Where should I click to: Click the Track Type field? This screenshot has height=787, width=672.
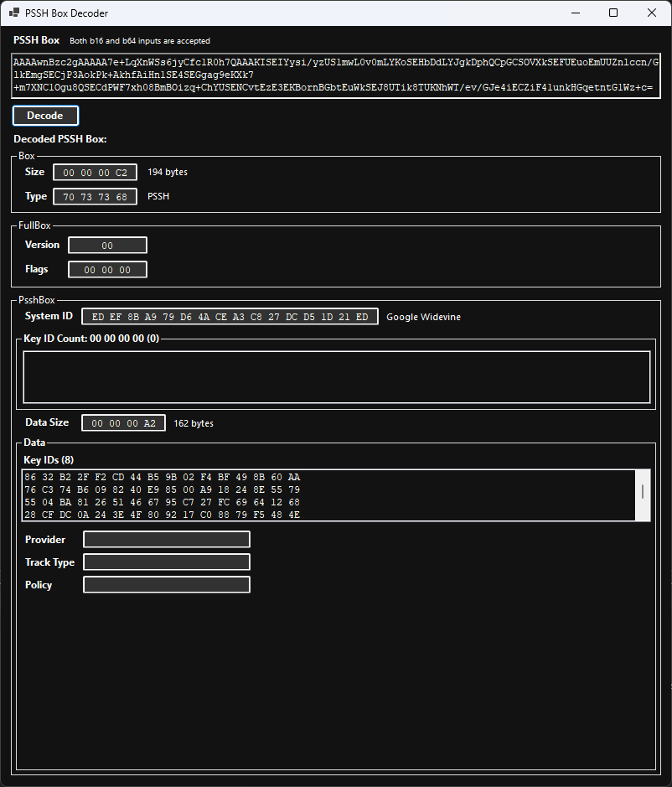(167, 562)
